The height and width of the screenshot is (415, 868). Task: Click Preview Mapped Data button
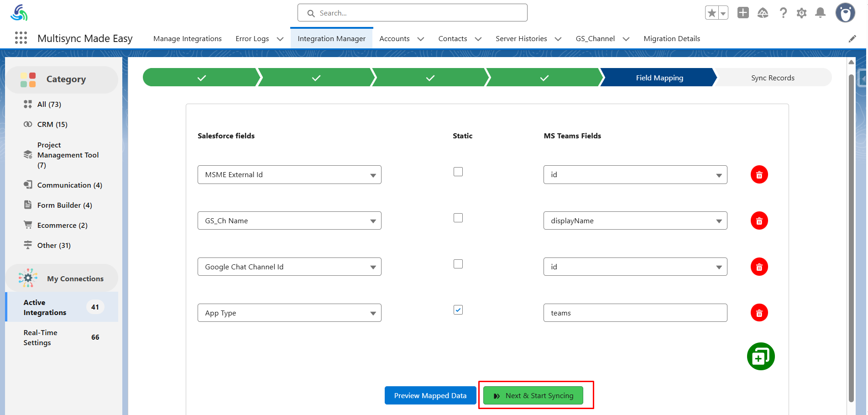point(430,395)
